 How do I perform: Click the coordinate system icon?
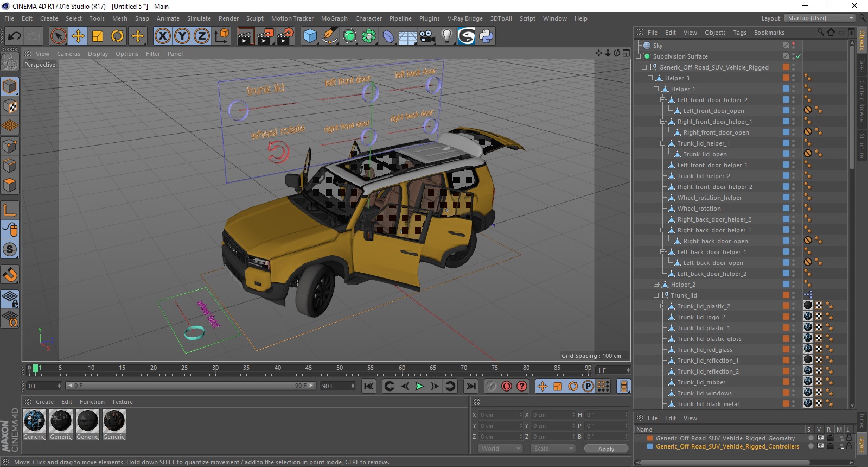tap(221, 36)
